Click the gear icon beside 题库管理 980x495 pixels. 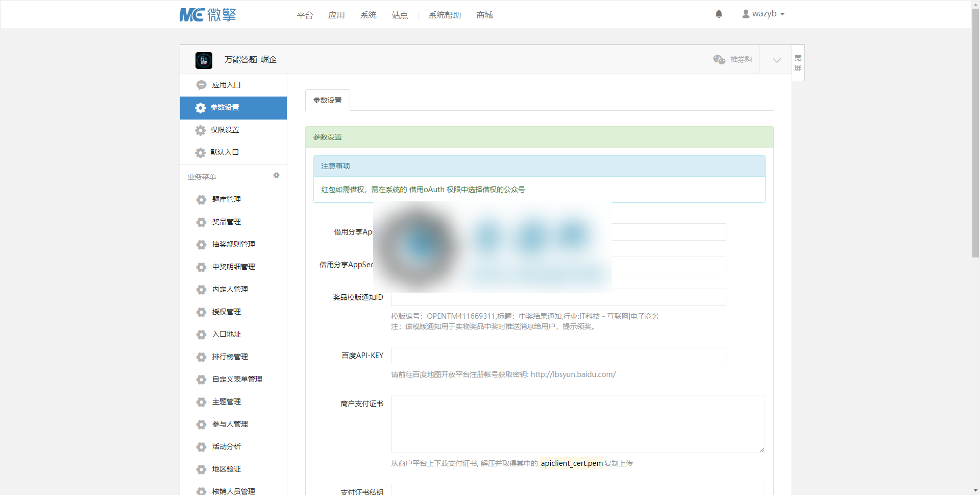click(x=202, y=200)
